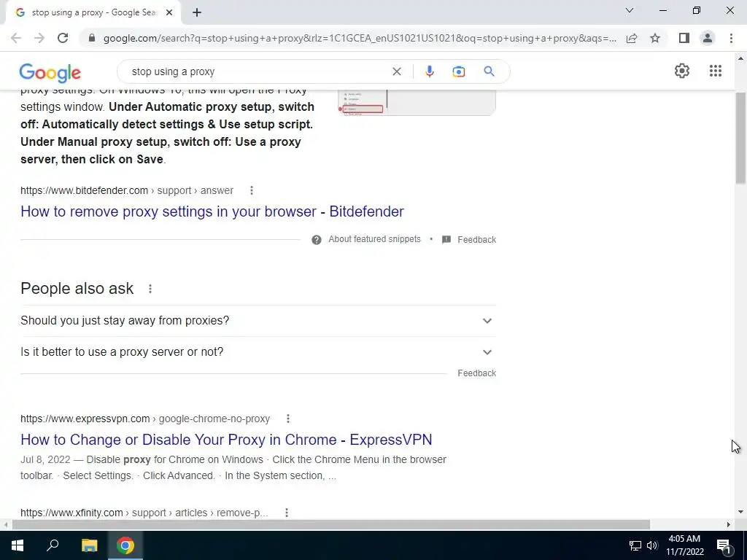The width and height of the screenshot is (747, 560).
Task: Click the scroll right arrow on horizontal scrollbar
Action: coord(729,525)
